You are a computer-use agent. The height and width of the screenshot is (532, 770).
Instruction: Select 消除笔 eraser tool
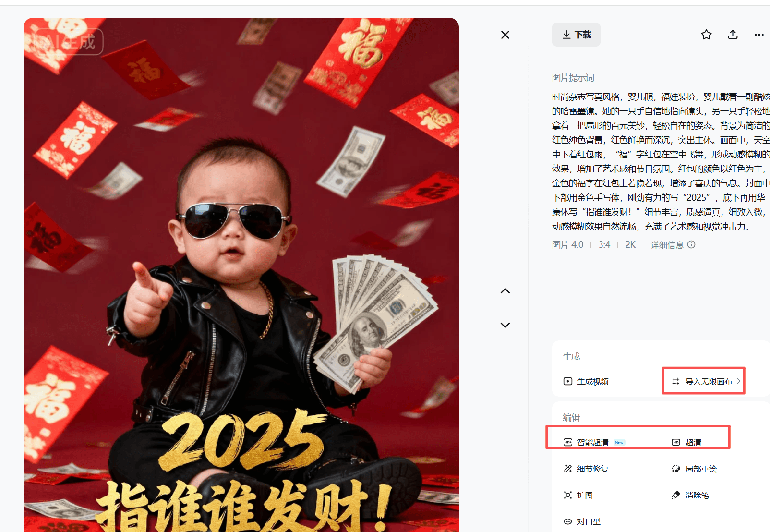690,495
